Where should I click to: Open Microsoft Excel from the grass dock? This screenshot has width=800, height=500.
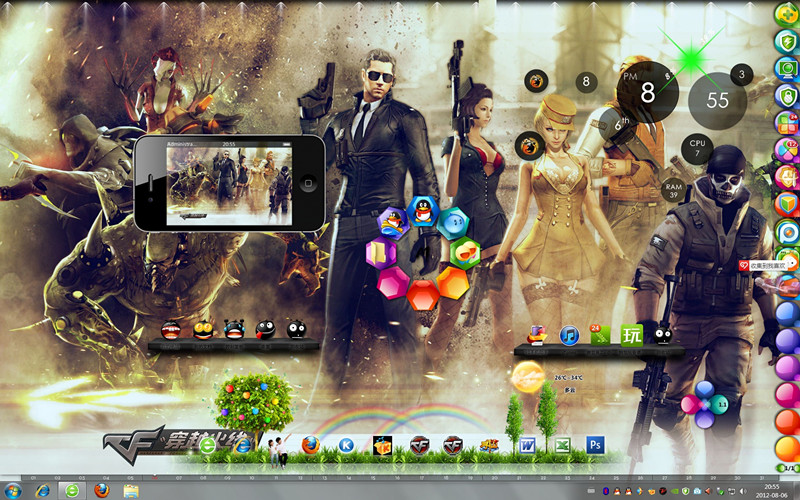tap(562, 445)
